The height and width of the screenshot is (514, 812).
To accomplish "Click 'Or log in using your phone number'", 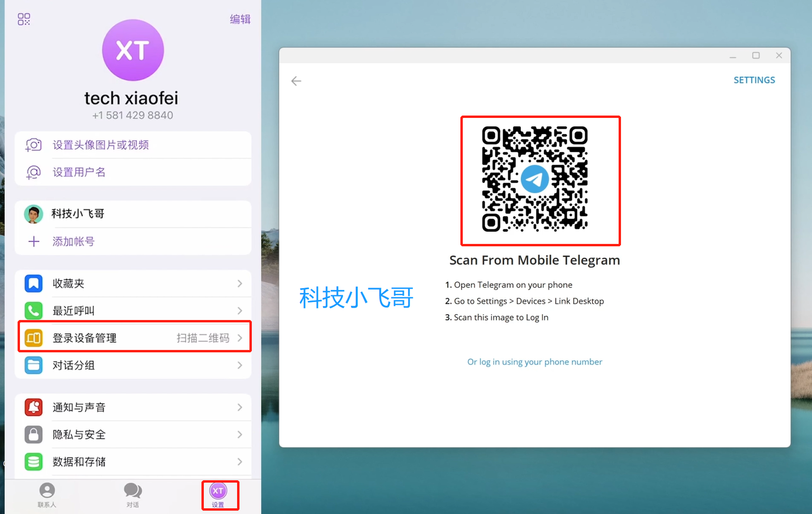I will point(535,362).
